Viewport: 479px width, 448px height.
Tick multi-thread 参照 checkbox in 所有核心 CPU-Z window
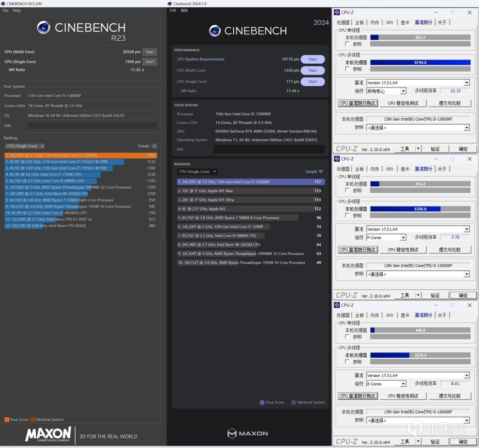(347, 69)
